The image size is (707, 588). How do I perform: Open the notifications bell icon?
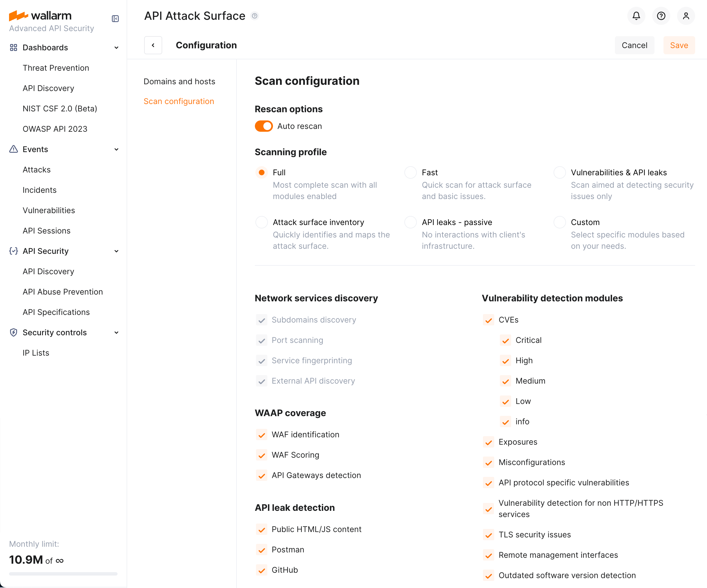pos(636,16)
